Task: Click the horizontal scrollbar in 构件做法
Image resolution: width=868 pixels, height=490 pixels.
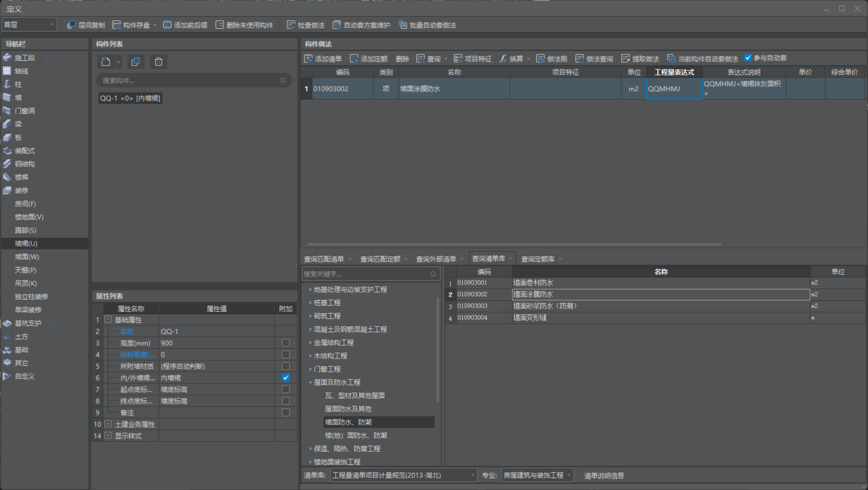Action: click(x=514, y=244)
